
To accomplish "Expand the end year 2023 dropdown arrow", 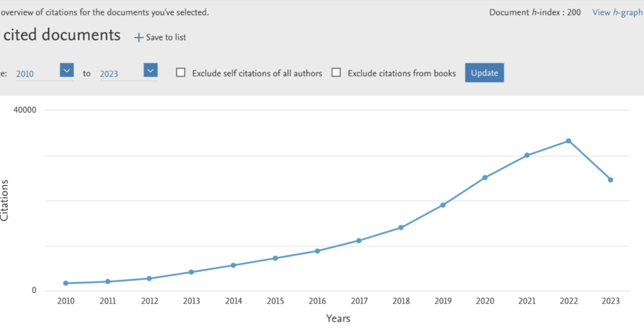I will click(x=150, y=70).
